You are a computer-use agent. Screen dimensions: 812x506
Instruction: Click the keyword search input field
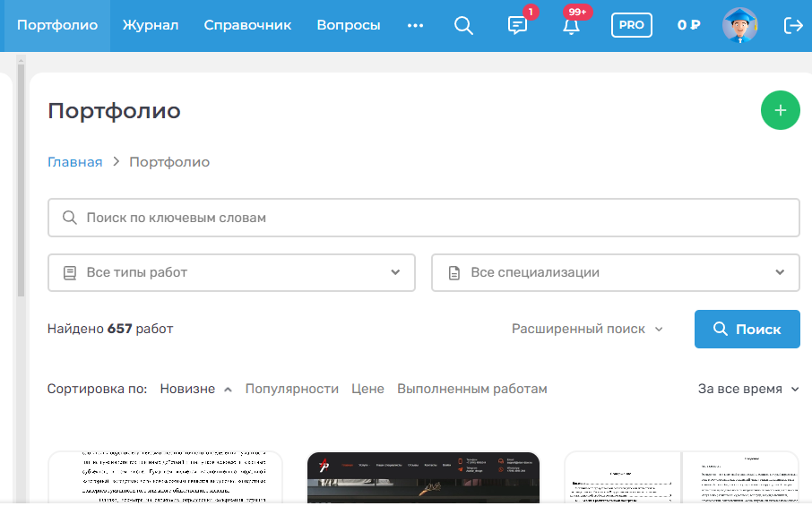[x=423, y=218]
